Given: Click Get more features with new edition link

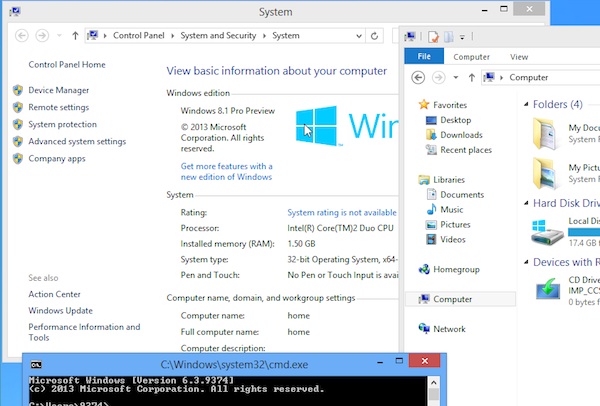Looking at the screenshot, I should coord(227,171).
